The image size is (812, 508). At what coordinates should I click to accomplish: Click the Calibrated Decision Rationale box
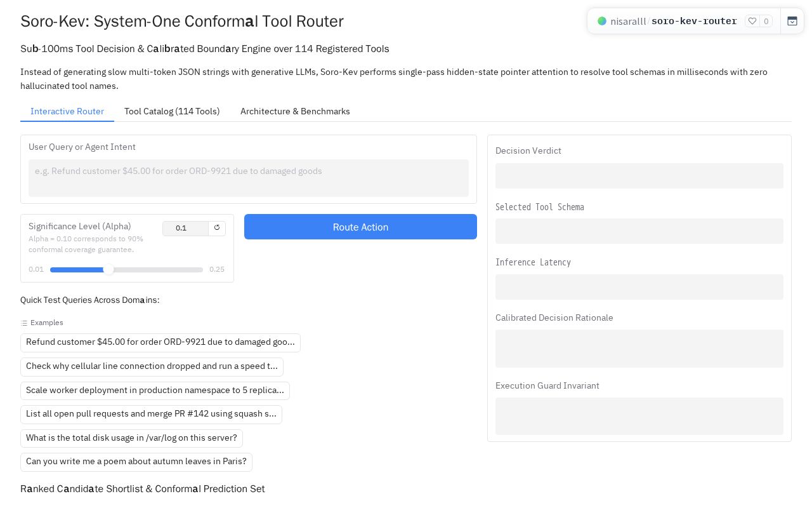[x=639, y=349]
